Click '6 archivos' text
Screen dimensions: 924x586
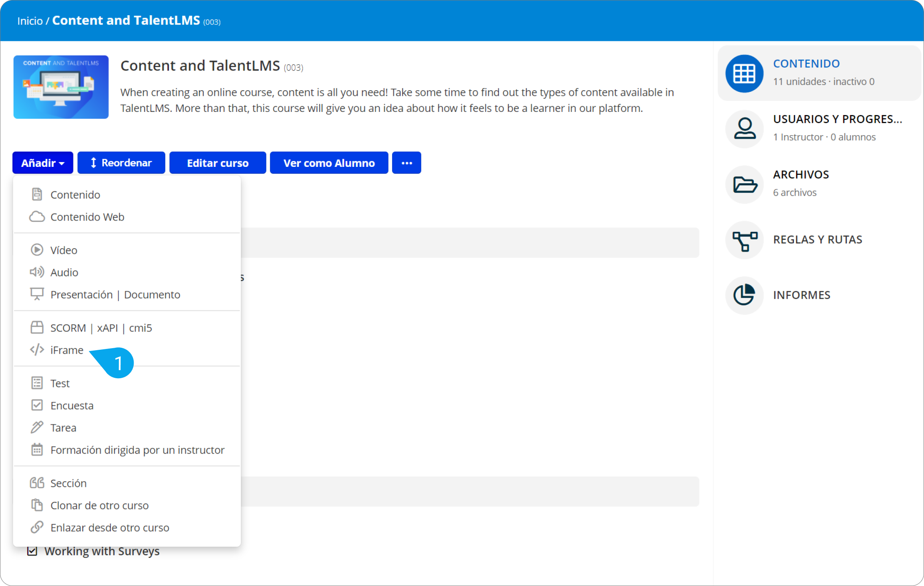[x=795, y=193]
